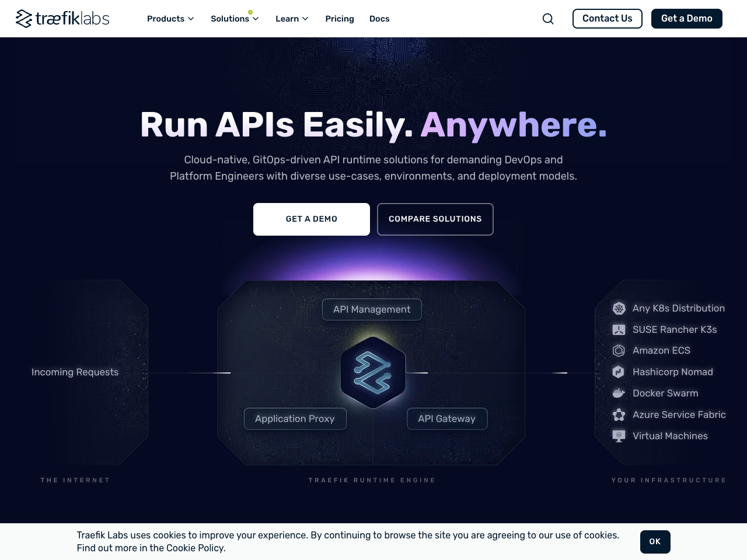This screenshot has height=560, width=747.
Task: Expand the Learn dropdown chevron
Action: (305, 19)
